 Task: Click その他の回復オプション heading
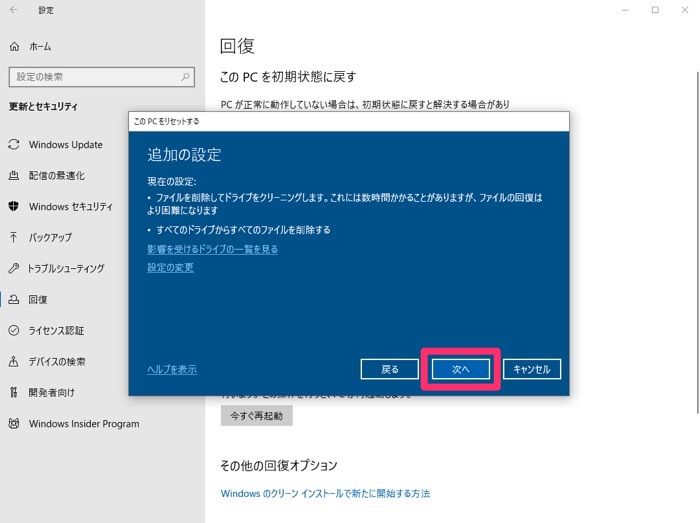coord(279,465)
